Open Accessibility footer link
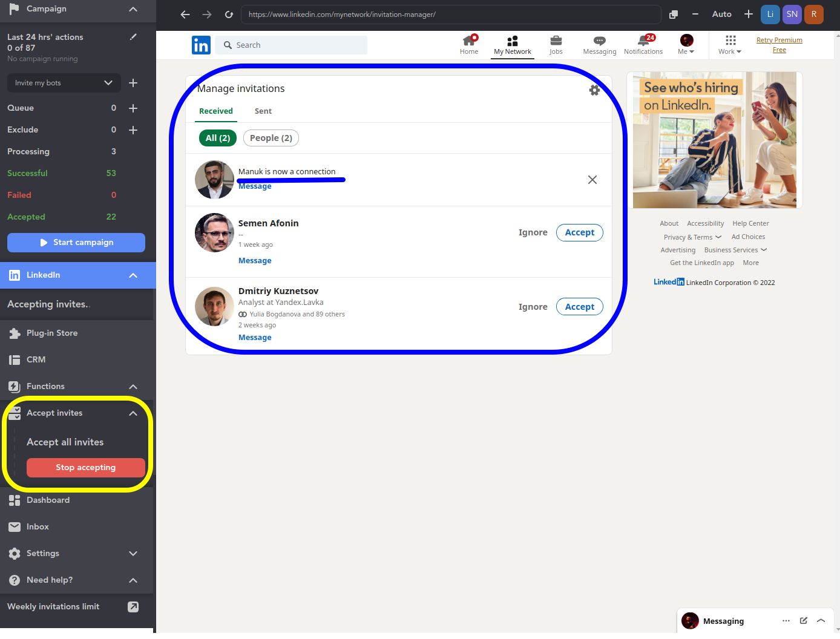840x639 pixels. click(705, 223)
